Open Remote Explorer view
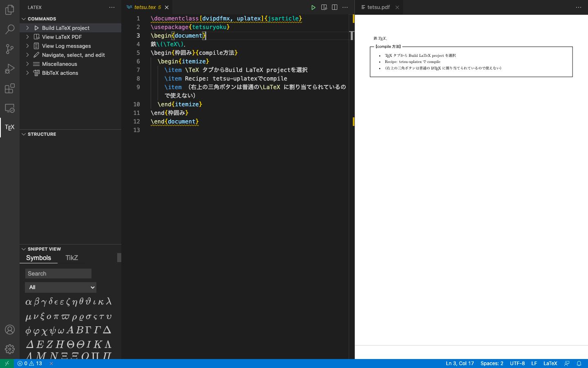 (x=10, y=108)
